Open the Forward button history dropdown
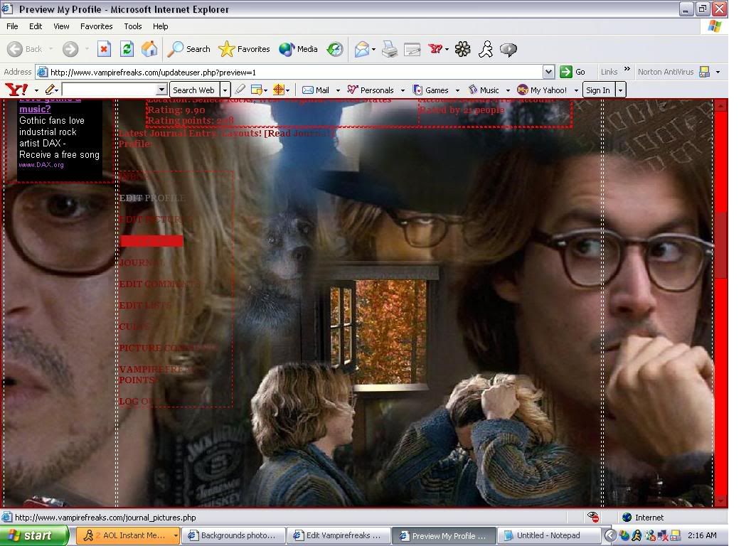Image resolution: width=756 pixels, height=546 pixels. (87, 48)
